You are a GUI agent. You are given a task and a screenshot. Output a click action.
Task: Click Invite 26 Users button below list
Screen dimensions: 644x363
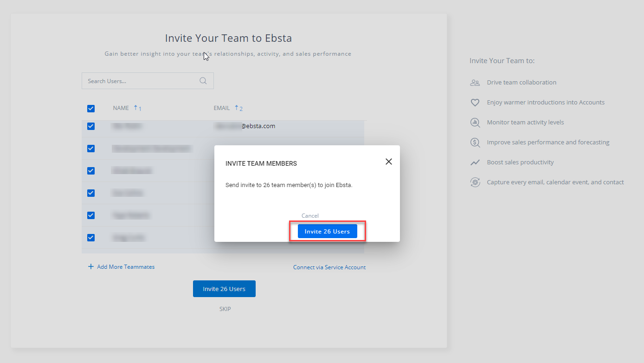tap(224, 289)
